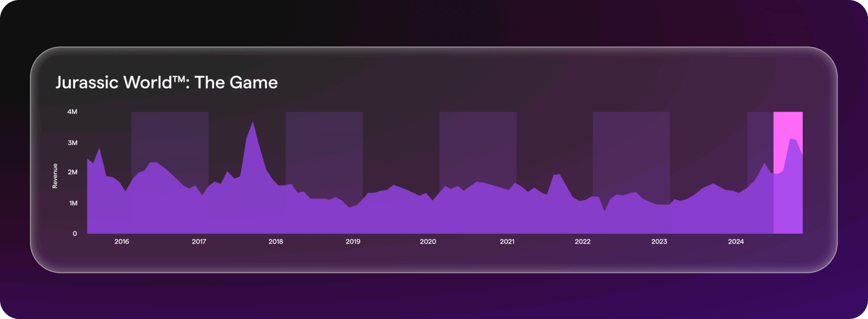Viewport: 868px width, 319px height.
Task: Select the 2023 x-axis label
Action: pos(659,242)
